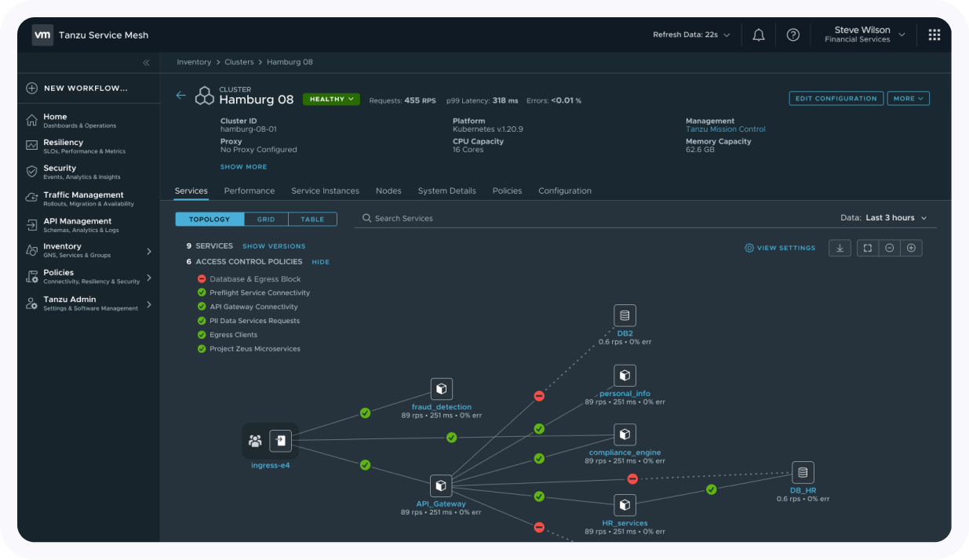This screenshot has width=969, height=560.
Task: Open the System Details tab
Action: [x=446, y=191]
